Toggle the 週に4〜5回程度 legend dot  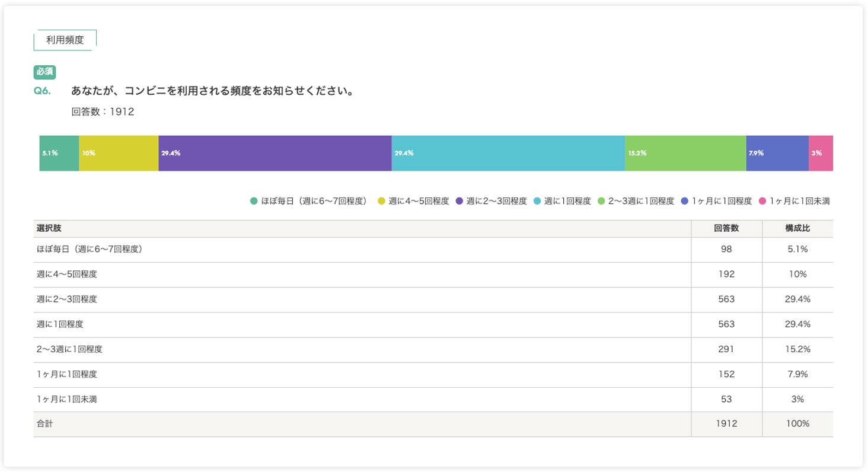pos(381,201)
